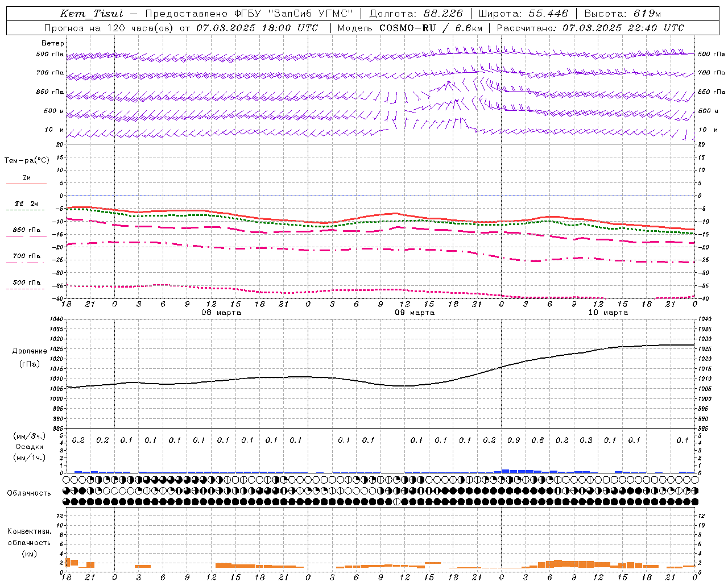Click the Ветер wind panel label
Image resolution: width=728 pixels, height=582 pixels.
tap(53, 43)
